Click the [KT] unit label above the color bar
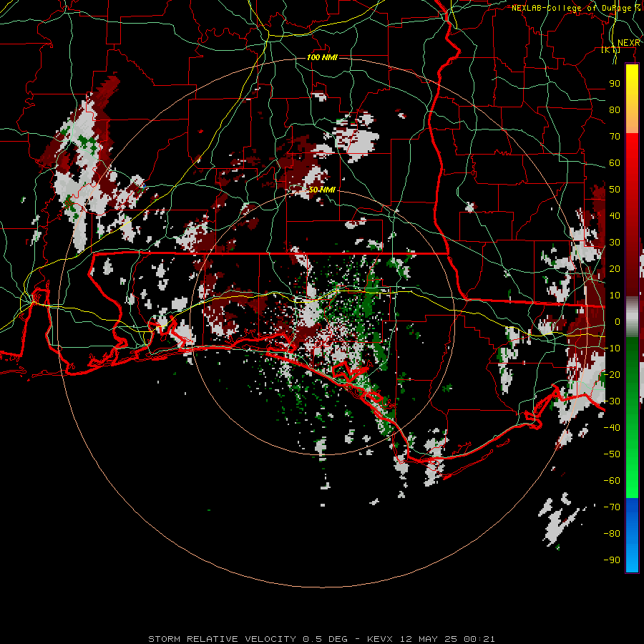The image size is (644, 644). (610, 50)
